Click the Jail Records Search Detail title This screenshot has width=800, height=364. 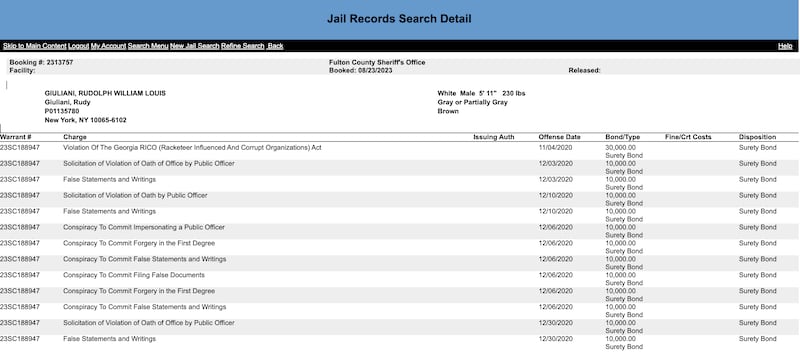pos(399,19)
